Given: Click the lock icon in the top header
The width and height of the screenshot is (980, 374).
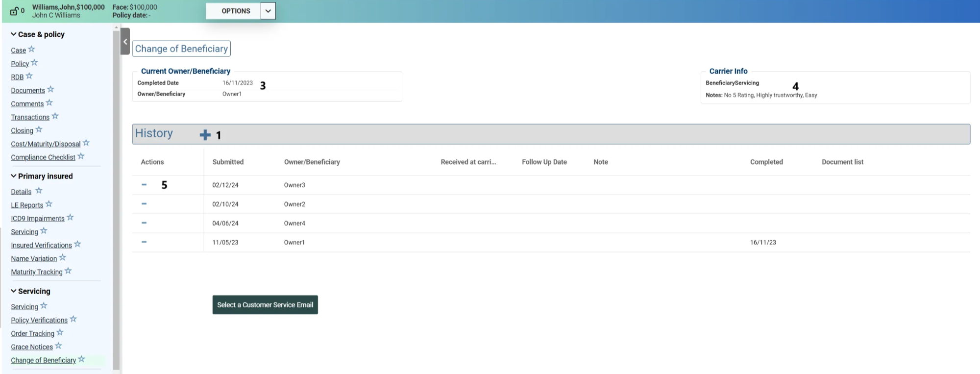Looking at the screenshot, I should [14, 11].
